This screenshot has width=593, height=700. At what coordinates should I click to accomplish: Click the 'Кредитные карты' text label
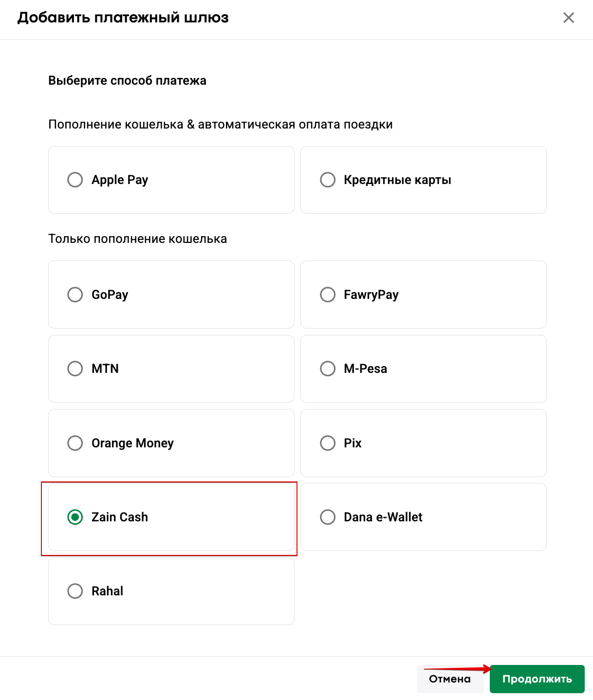point(397,180)
